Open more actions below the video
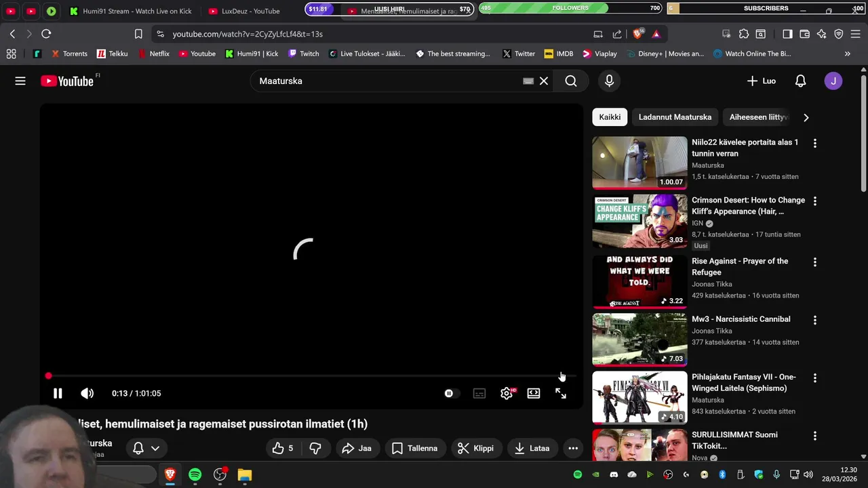 [573, 448]
